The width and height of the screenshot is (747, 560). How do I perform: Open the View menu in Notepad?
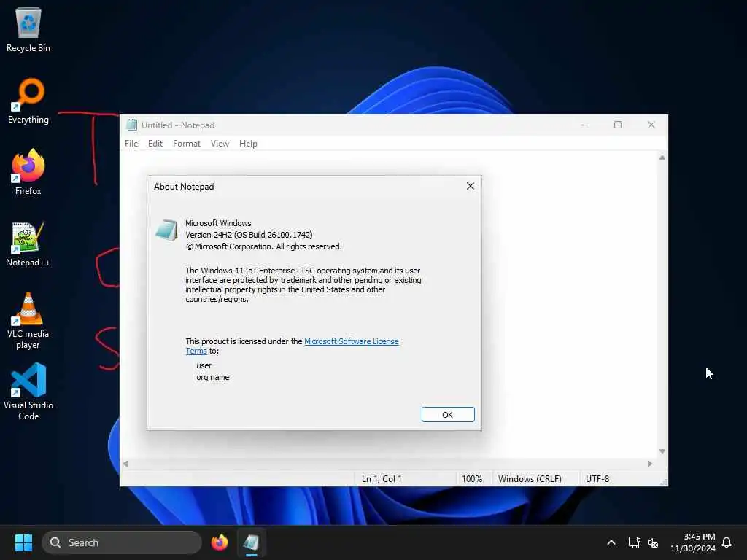click(x=220, y=144)
